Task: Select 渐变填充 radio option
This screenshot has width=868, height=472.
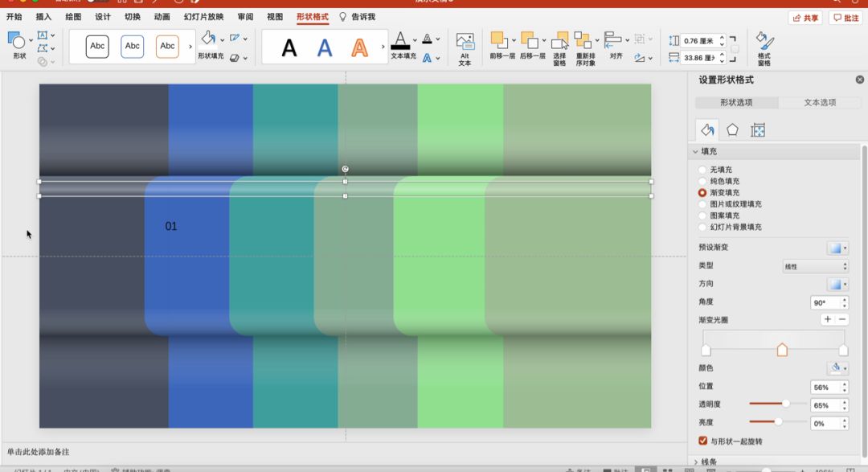Action: point(702,193)
